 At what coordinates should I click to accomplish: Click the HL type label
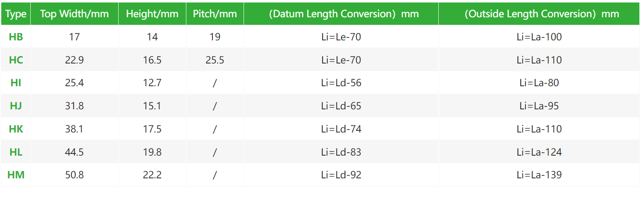click(x=16, y=152)
